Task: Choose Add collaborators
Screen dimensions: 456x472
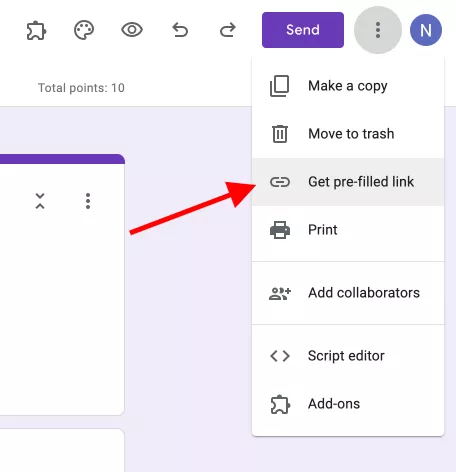Action: click(x=348, y=293)
